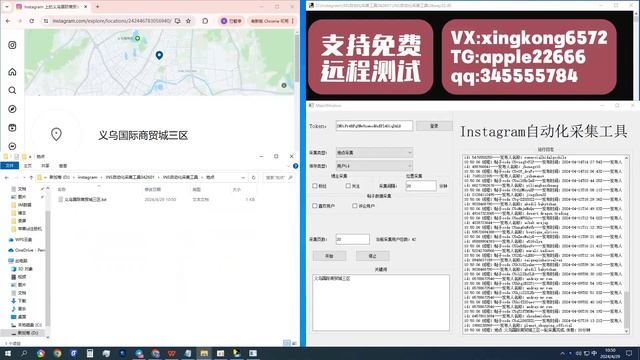640x360 pixels.
Task: Sort files by 修改日期 column header
Action: (x=153, y=190)
